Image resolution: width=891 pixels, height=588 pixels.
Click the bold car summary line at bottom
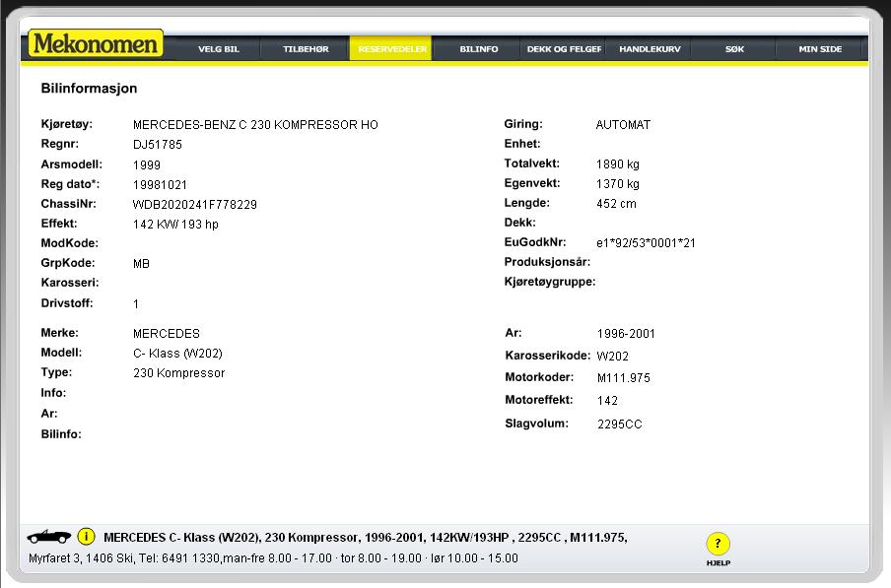[365, 538]
